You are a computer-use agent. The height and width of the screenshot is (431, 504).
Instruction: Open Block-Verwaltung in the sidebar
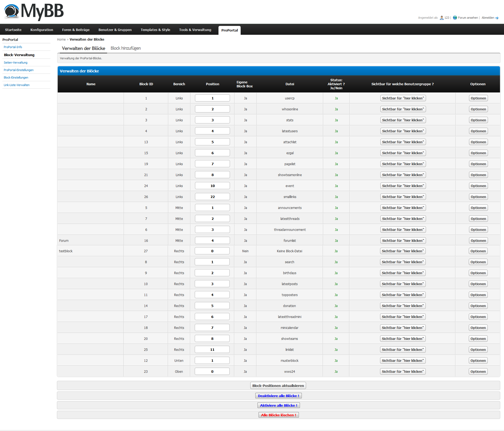(19, 55)
